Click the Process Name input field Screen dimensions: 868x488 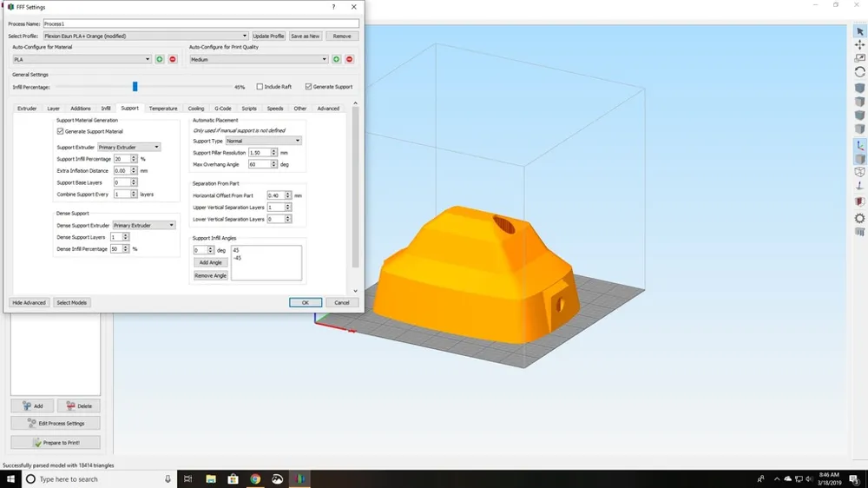pos(201,23)
